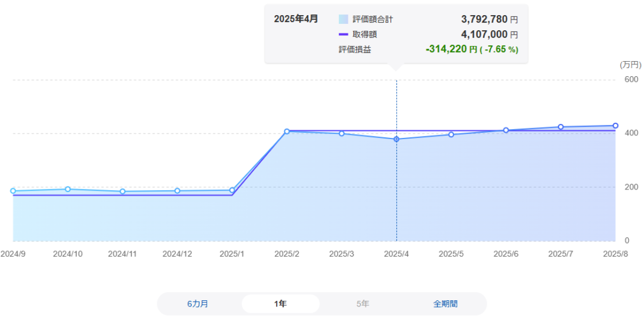Screen dimensions: 644x316
Task: Show the 全期間 full period view
Action: pyautogui.click(x=446, y=303)
